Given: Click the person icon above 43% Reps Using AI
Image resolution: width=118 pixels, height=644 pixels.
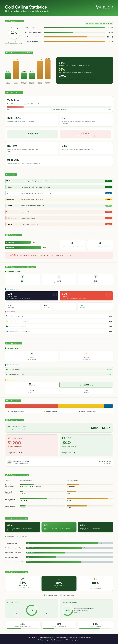Looking at the screenshot, I should [x=23, y=579].
